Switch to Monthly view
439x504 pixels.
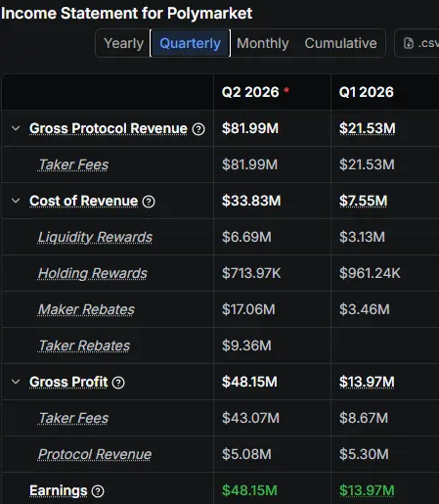(263, 43)
